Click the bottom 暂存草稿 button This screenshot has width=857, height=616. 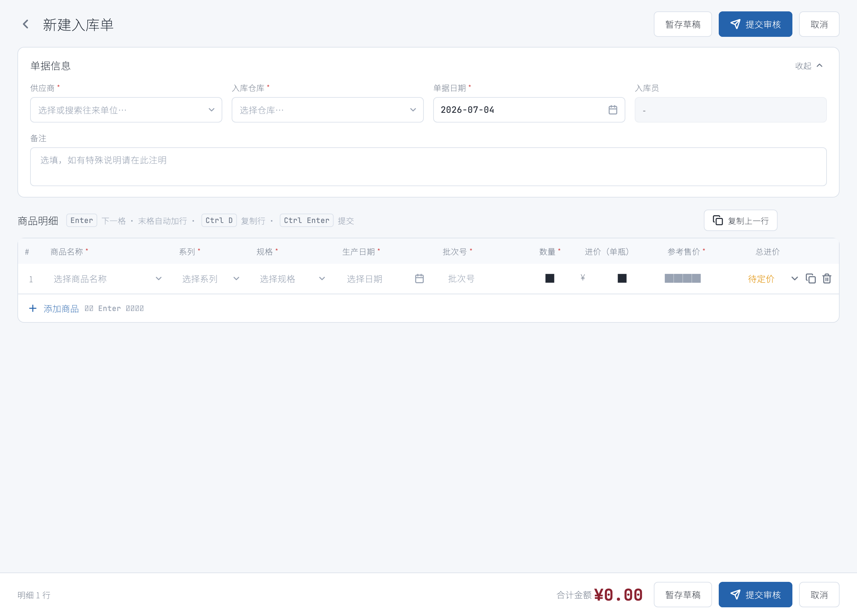683,595
